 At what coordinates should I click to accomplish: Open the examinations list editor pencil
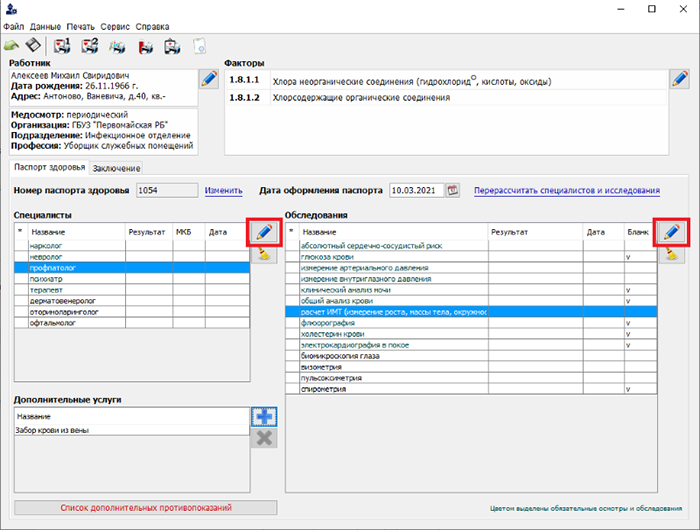click(x=671, y=232)
